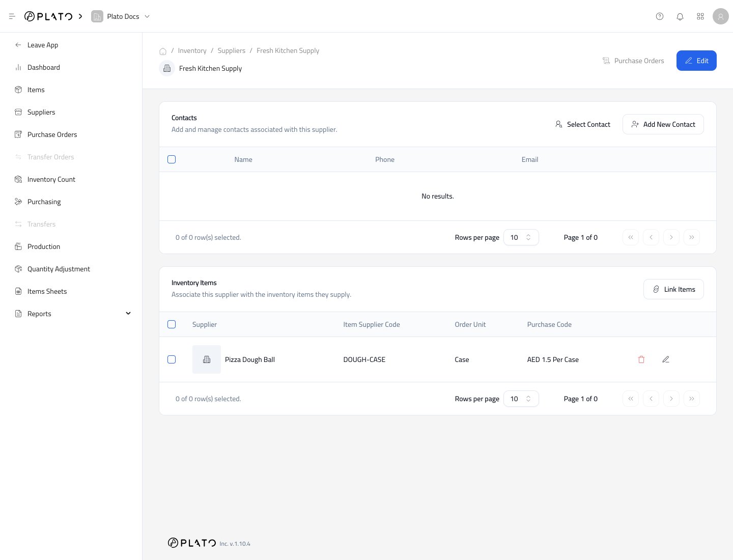The width and height of the screenshot is (733, 560).
Task: Contacts table last page button
Action: [692, 237]
